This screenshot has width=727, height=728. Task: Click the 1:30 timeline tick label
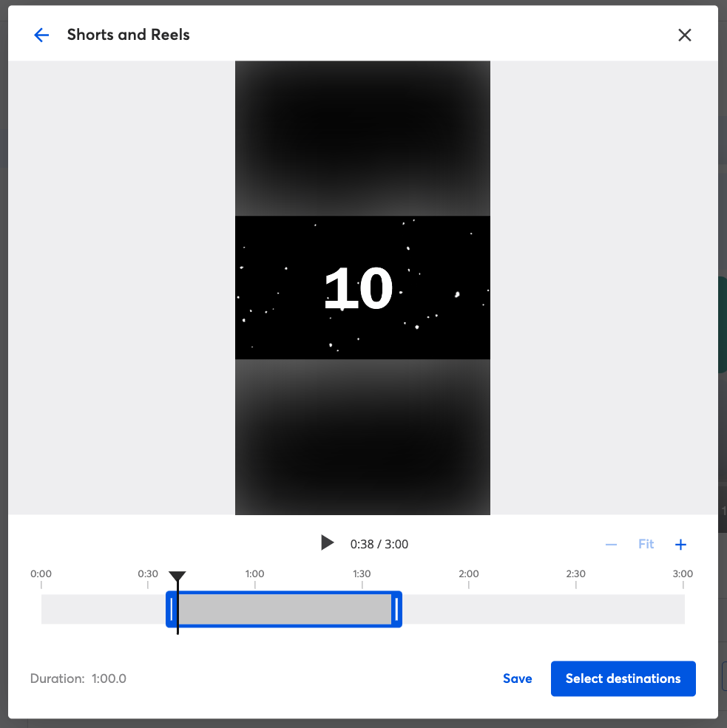click(362, 574)
